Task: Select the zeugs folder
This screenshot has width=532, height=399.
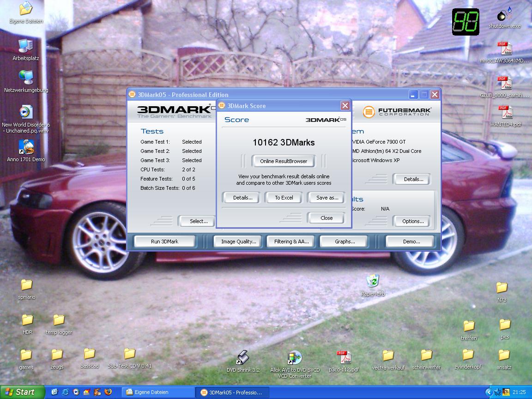Action: pos(57,359)
